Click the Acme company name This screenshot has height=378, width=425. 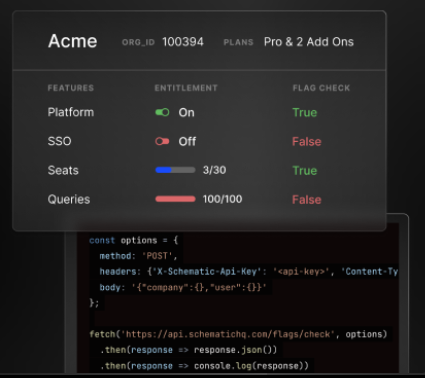click(73, 41)
